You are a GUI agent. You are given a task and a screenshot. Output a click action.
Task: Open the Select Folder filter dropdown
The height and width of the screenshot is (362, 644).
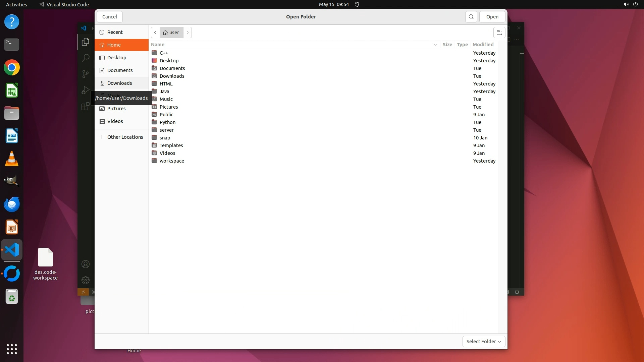pos(483,341)
